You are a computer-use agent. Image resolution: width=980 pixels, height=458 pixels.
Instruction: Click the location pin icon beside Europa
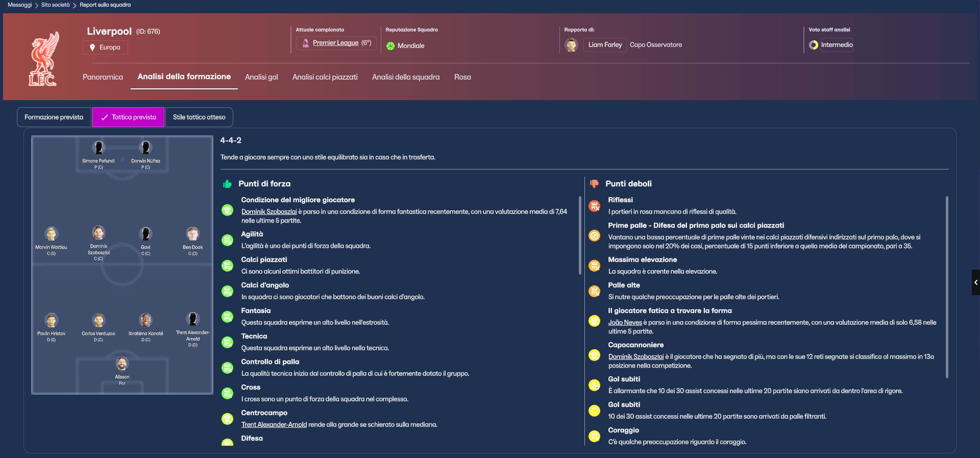92,47
